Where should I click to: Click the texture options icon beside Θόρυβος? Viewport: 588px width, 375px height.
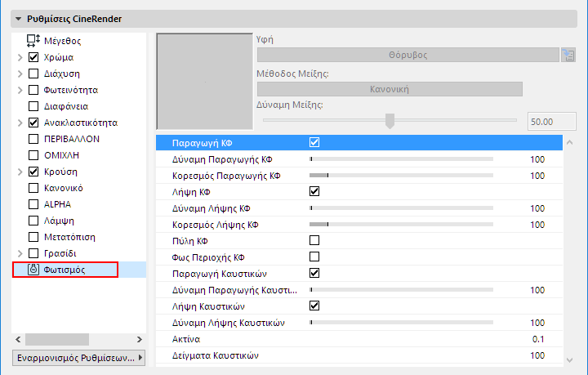point(568,56)
